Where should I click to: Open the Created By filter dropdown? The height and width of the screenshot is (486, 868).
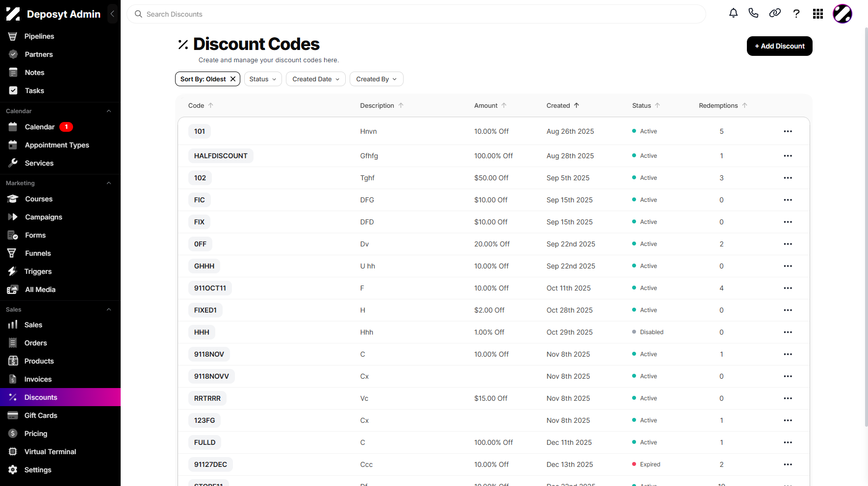click(377, 79)
